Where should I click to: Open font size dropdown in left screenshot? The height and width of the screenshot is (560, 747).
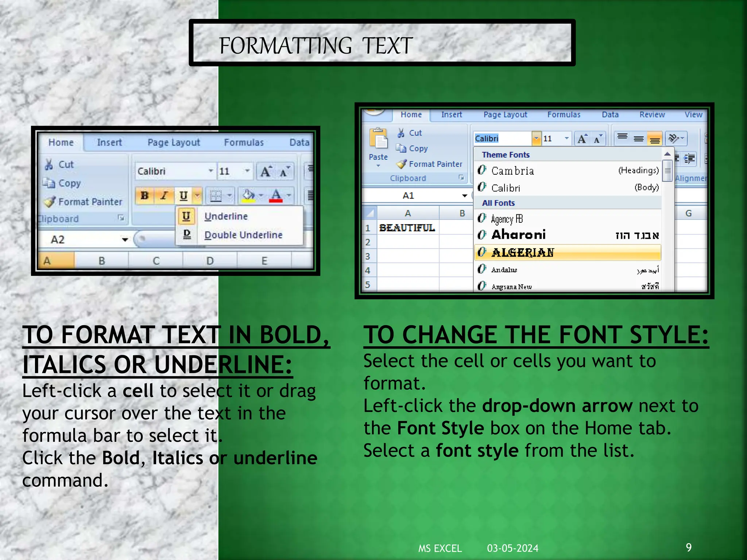247,171
